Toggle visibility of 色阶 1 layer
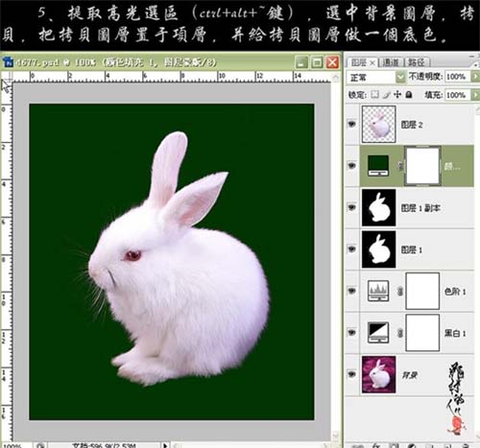This screenshot has height=448, width=480. click(352, 291)
